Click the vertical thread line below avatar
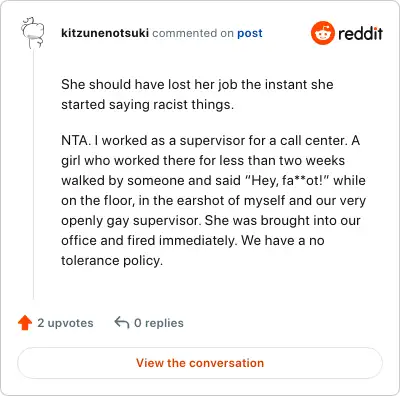This screenshot has width=400, height=396. pyautogui.click(x=33, y=174)
